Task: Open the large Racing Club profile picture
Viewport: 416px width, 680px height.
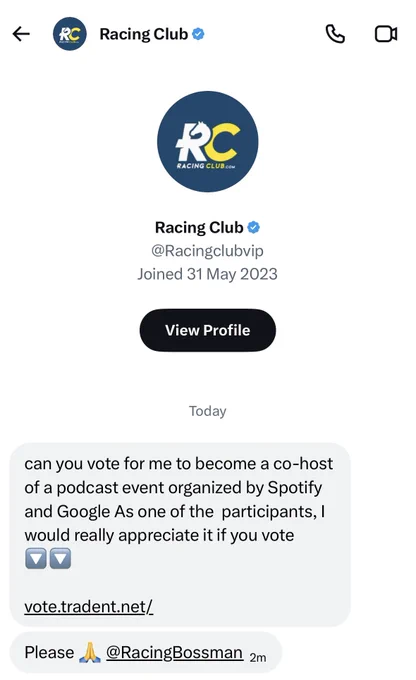Action: point(208,141)
